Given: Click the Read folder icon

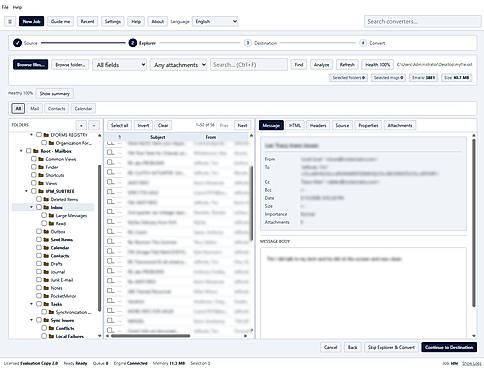Looking at the screenshot, I should [51, 224].
